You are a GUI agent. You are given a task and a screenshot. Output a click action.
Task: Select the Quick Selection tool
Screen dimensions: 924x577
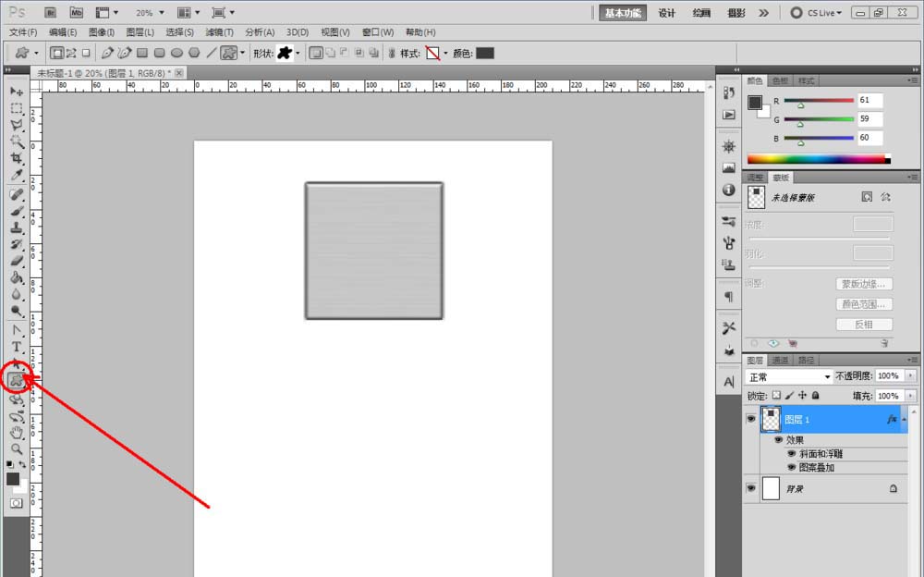click(x=17, y=141)
